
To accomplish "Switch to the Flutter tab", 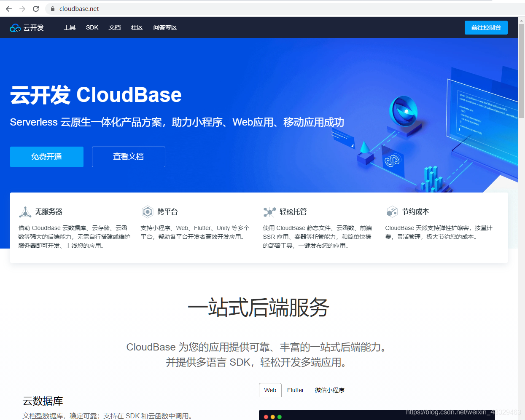I will pos(296,390).
